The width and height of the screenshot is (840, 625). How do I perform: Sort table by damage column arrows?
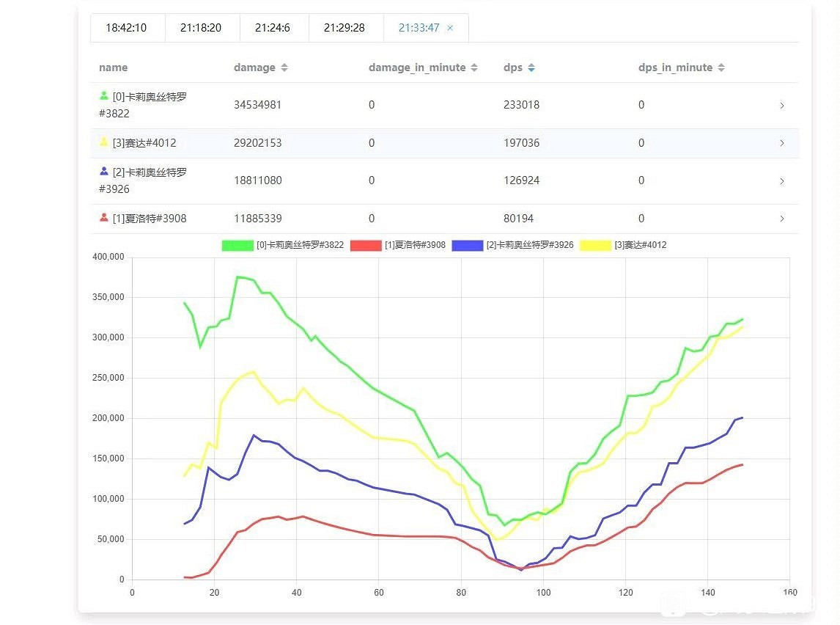(x=284, y=67)
